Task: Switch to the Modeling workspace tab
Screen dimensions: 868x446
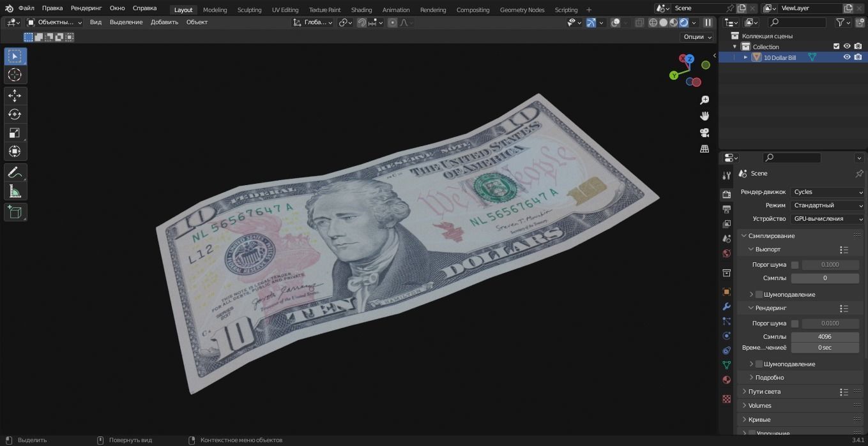Action: coord(215,10)
